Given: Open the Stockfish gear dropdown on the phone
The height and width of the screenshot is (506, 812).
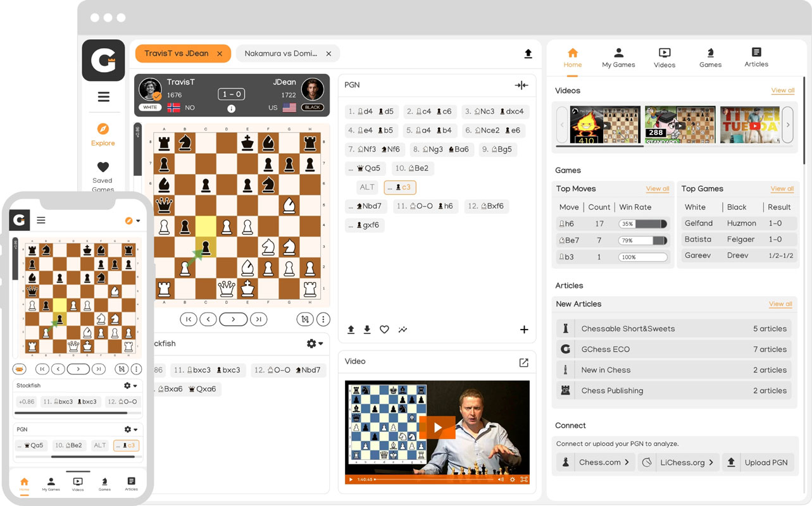Looking at the screenshot, I should click(130, 386).
